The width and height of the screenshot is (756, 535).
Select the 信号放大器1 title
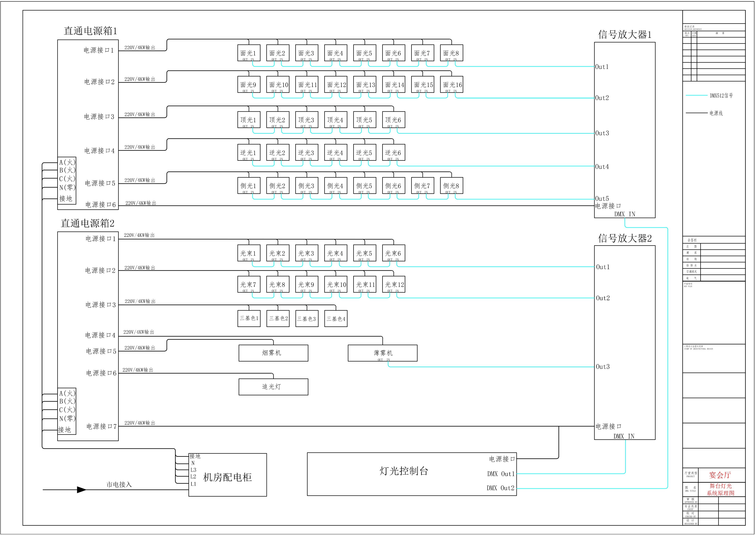point(625,35)
